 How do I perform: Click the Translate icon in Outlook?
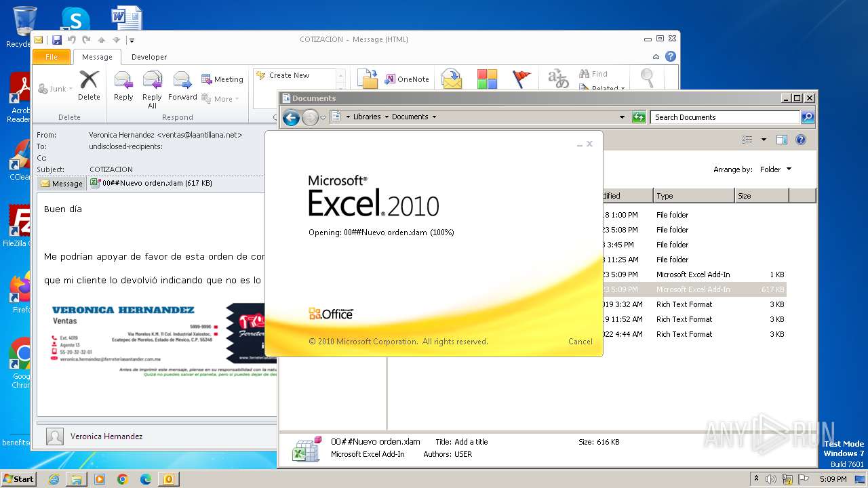pyautogui.click(x=558, y=79)
